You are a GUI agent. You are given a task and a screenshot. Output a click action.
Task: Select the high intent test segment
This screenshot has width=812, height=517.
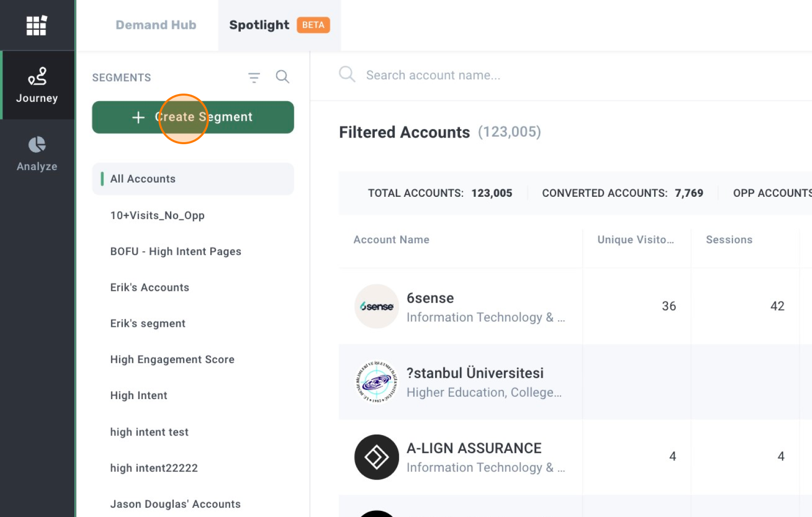click(x=149, y=432)
